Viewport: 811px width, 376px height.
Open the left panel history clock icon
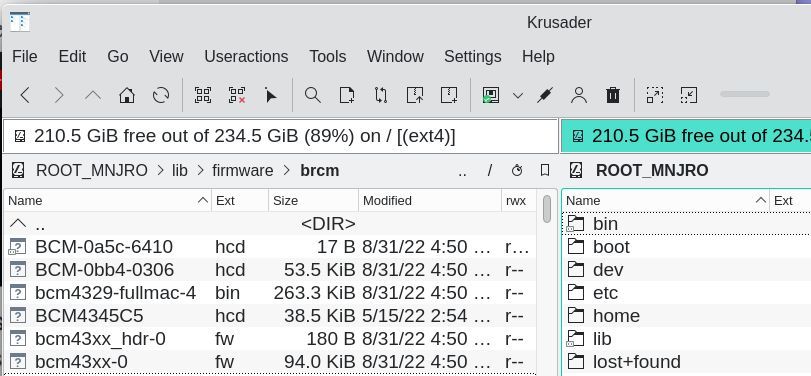tap(517, 170)
